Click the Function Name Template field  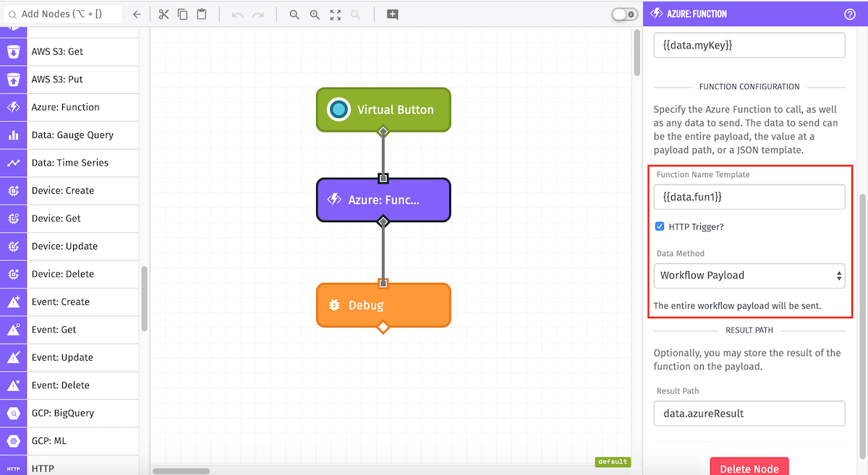pyautogui.click(x=749, y=197)
